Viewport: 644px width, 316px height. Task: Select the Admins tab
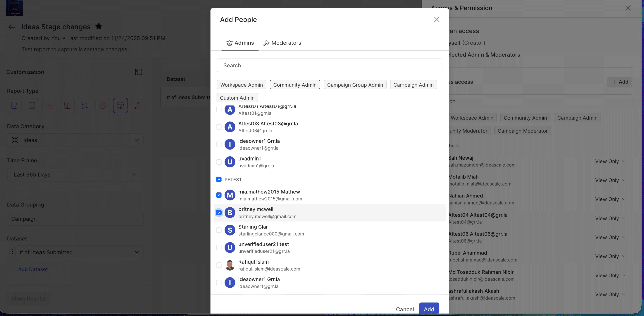(240, 43)
